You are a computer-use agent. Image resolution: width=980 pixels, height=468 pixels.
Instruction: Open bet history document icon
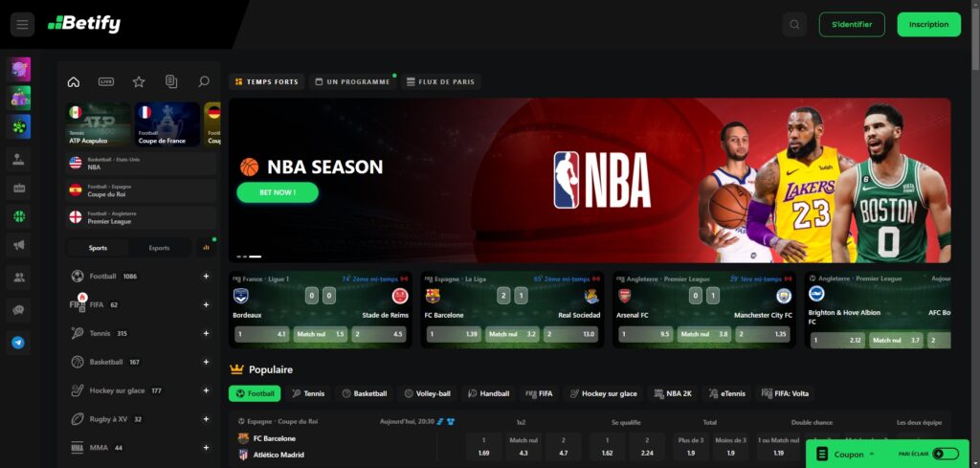171,82
